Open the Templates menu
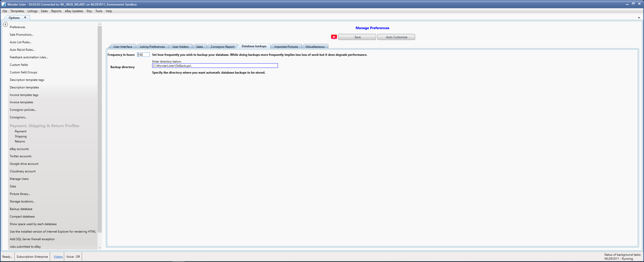The height and width of the screenshot is (262, 644). click(17, 11)
